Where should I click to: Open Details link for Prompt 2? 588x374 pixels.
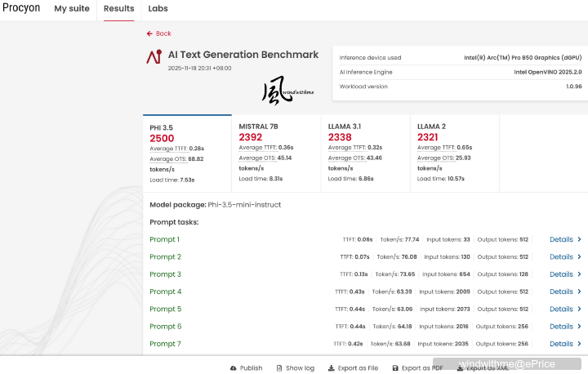[x=561, y=257]
